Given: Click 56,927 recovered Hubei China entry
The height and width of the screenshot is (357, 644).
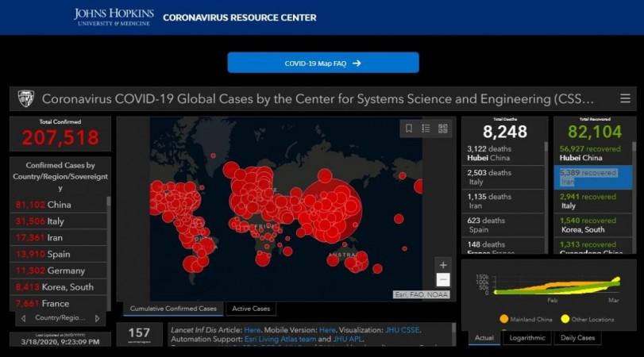Looking at the screenshot, I should point(593,153).
